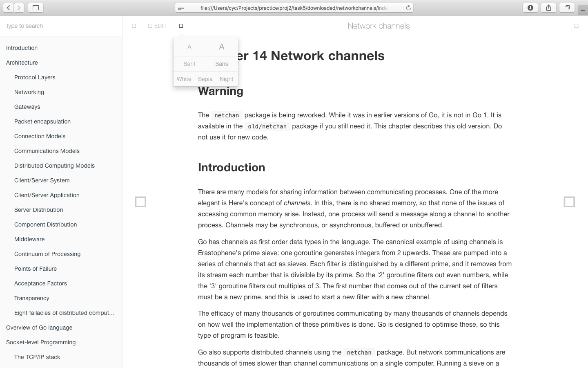
Task: Toggle Safari sidebar button
Action: pyautogui.click(x=36, y=8)
